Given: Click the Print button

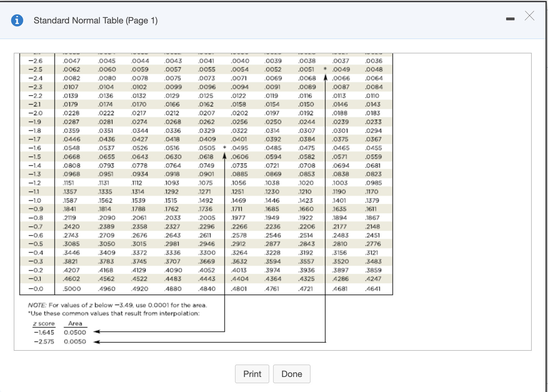Looking at the screenshot, I should tap(252, 374).
